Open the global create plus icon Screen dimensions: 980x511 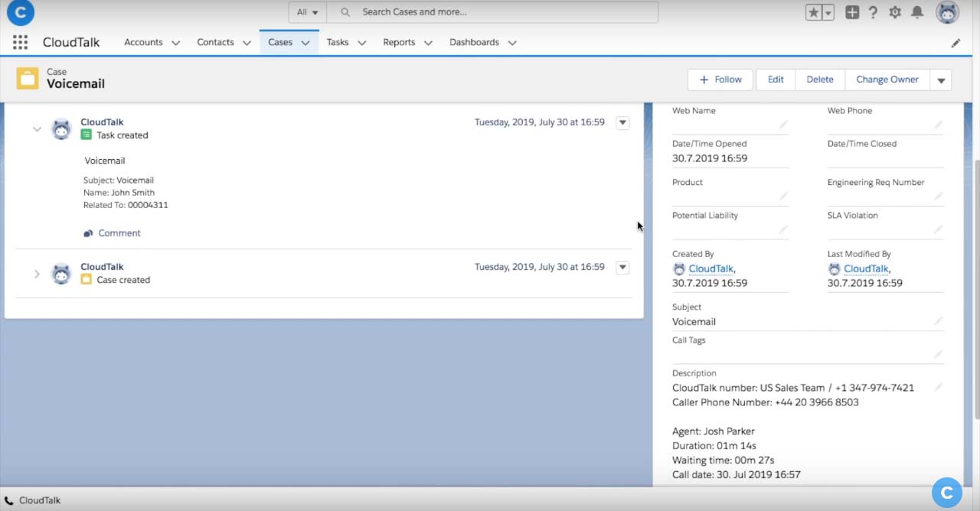[x=852, y=12]
